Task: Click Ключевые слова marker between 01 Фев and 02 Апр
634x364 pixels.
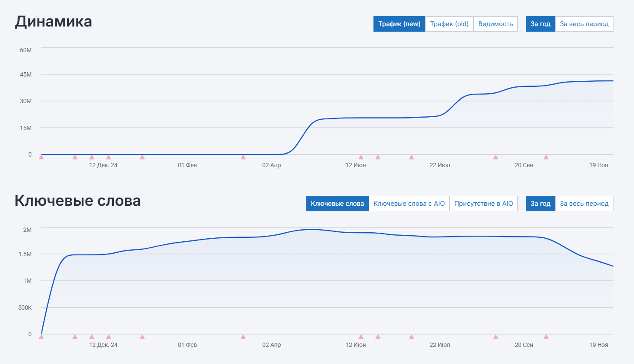Action: click(243, 337)
